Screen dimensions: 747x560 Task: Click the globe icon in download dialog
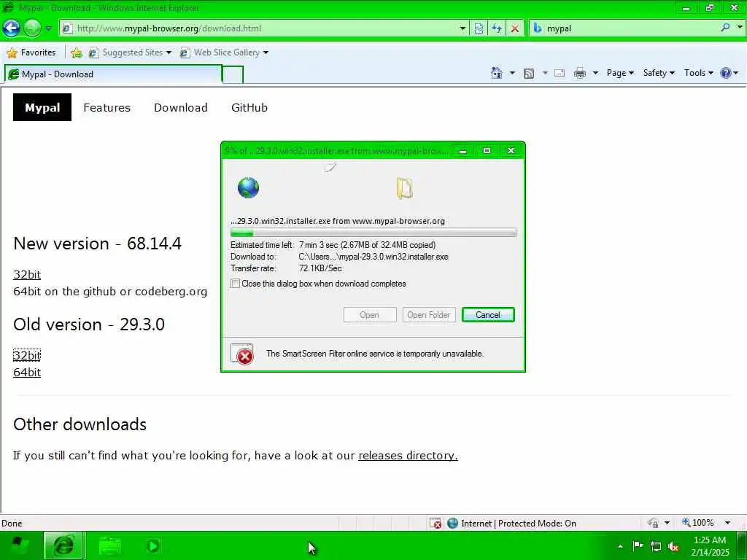pyautogui.click(x=248, y=187)
